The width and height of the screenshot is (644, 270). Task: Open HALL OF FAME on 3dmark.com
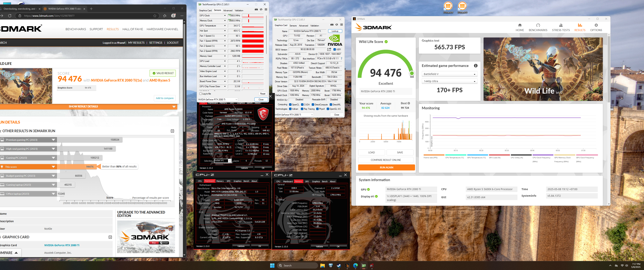tap(133, 29)
